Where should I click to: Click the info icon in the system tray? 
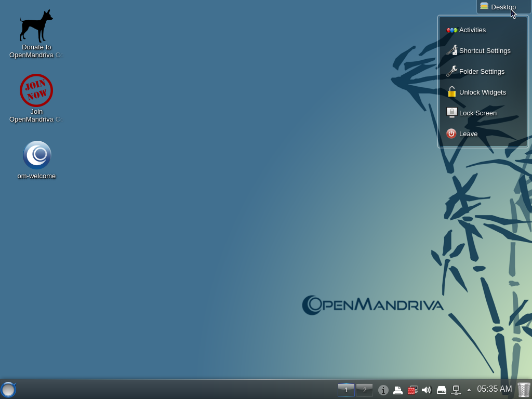pos(383,390)
